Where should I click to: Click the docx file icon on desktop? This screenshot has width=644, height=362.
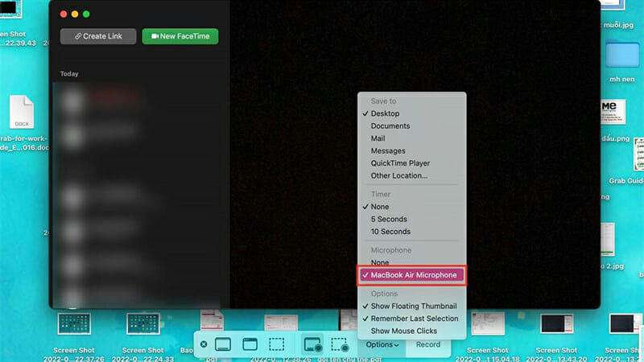point(22,113)
